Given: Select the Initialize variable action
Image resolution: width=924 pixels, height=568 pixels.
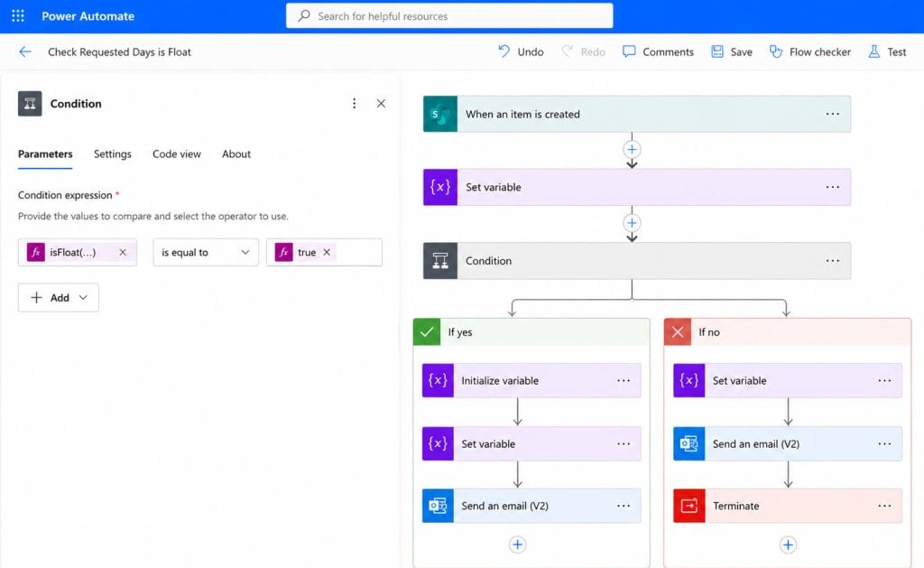Looking at the screenshot, I should [531, 380].
